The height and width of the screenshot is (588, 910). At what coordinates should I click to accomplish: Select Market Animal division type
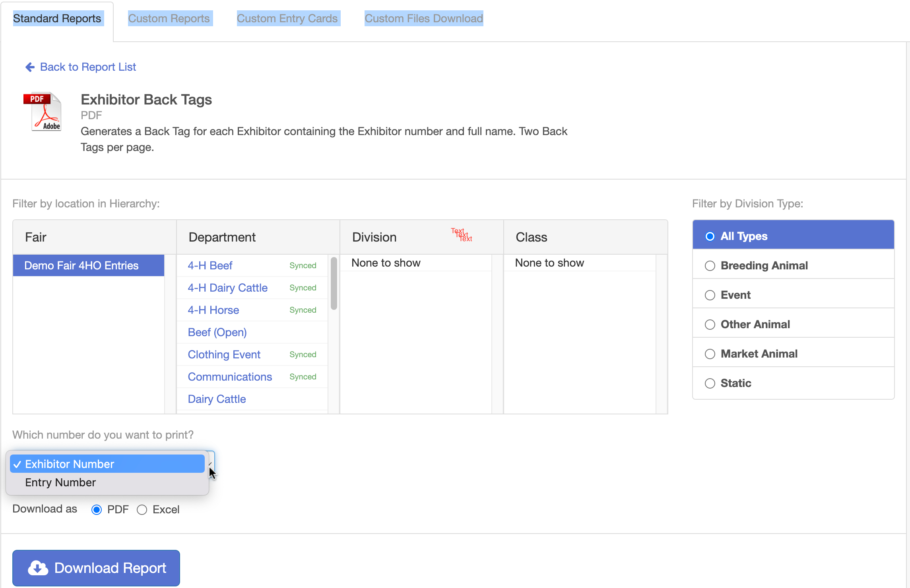(x=710, y=354)
